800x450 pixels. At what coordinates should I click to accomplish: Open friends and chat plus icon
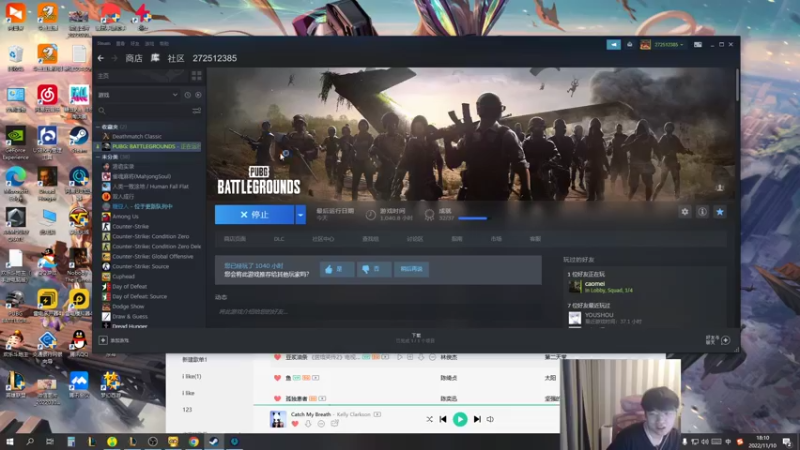point(726,340)
